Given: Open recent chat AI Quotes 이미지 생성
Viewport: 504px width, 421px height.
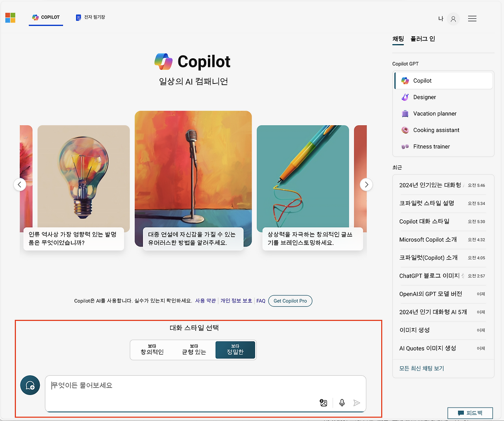Looking at the screenshot, I should pos(442,348).
